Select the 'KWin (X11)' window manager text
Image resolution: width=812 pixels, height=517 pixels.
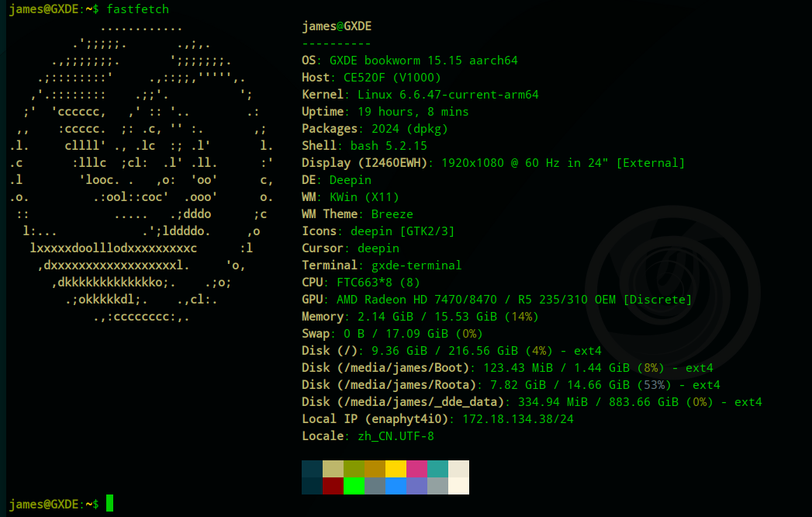(365, 198)
